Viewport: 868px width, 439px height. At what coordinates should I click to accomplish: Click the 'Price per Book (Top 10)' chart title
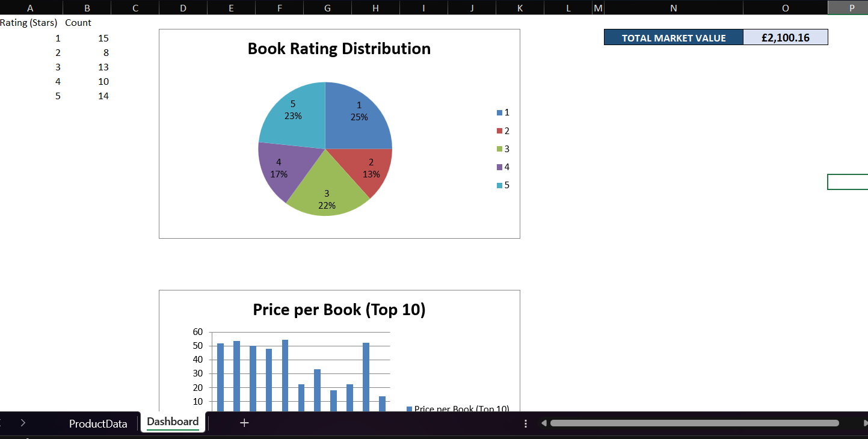tap(339, 310)
